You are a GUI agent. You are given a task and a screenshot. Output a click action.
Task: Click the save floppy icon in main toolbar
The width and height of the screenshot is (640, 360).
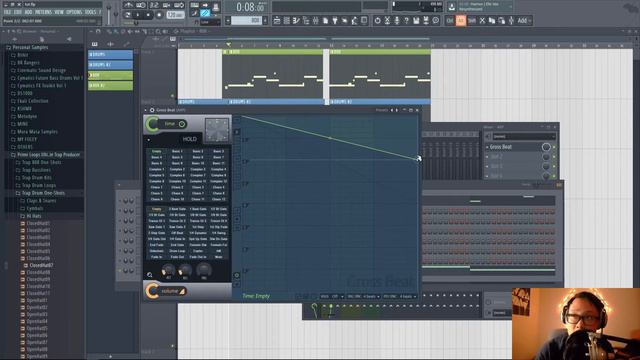coord(416,20)
